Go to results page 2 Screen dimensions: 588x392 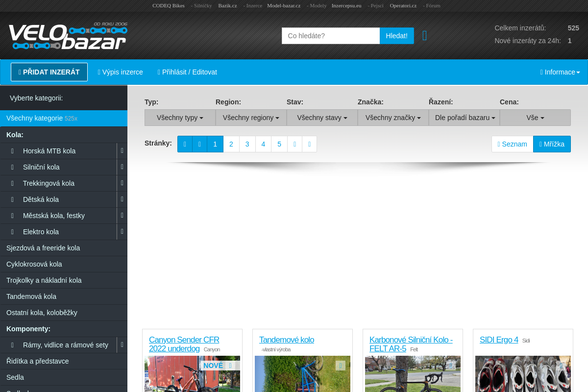tap(231, 144)
